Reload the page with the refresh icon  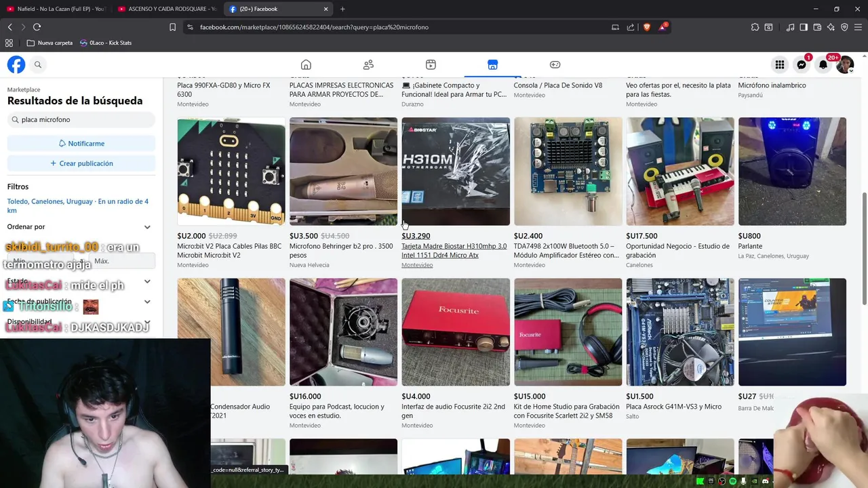pos(37,27)
